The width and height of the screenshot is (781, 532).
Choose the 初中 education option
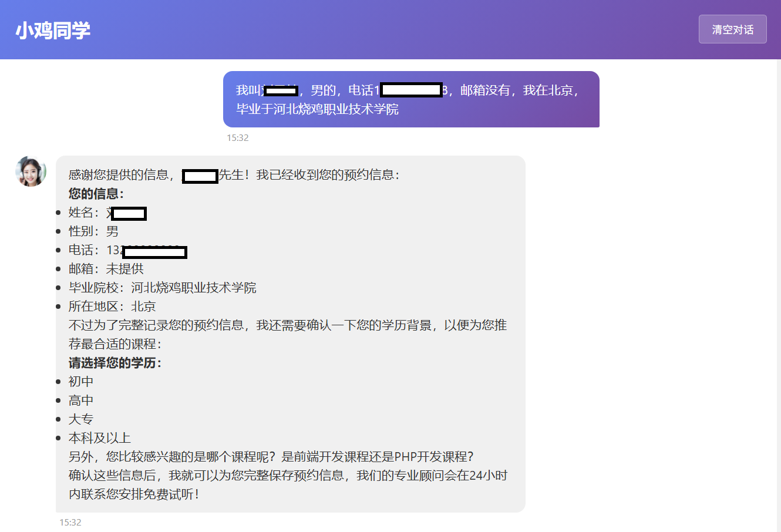point(81,382)
